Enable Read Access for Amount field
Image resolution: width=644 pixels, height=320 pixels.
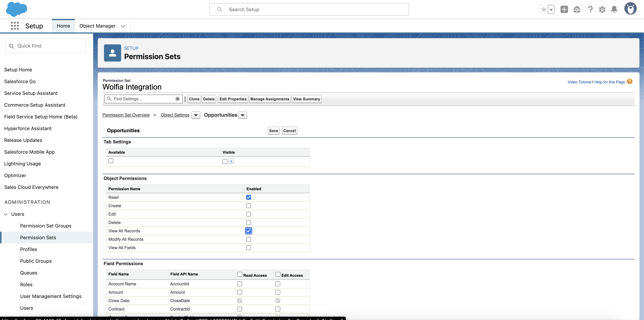(x=239, y=292)
